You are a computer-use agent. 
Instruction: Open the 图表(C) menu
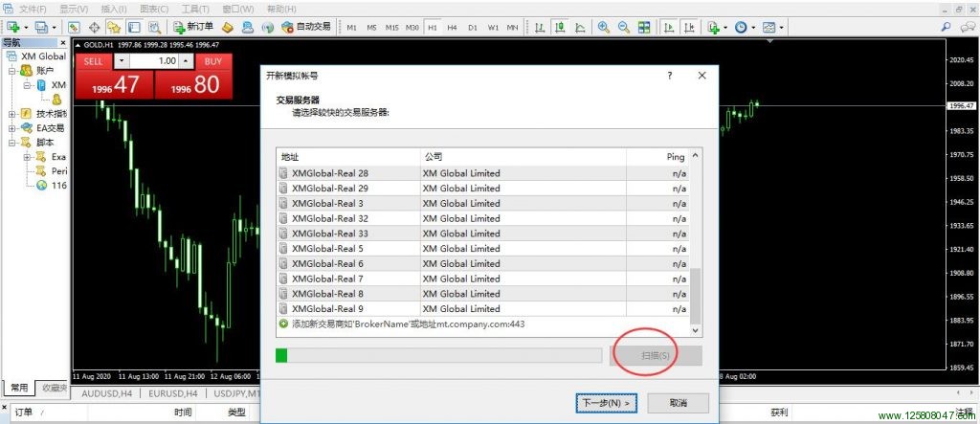click(x=154, y=10)
